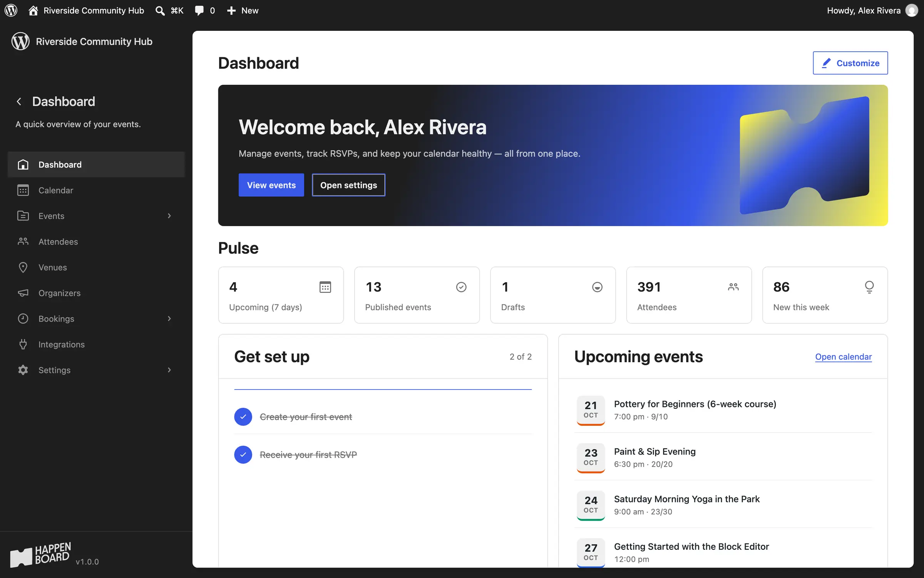
Task: Toggle the Create your first event checkmark
Action: tap(243, 417)
